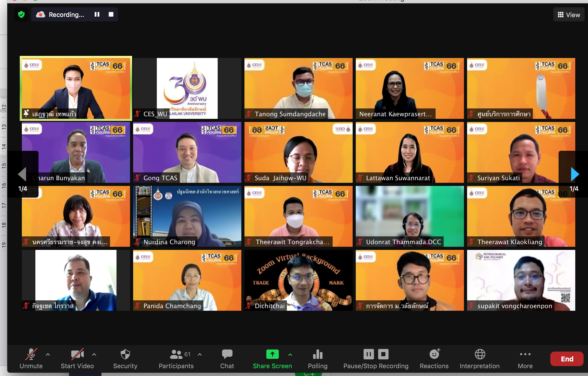This screenshot has height=376, width=588.
Task: Open the Security shield icon
Action: (125, 354)
